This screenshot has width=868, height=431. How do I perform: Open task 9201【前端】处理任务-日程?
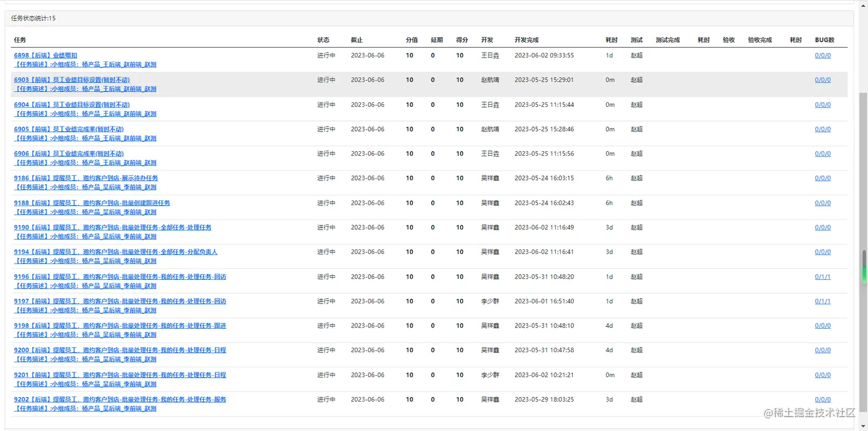pos(120,375)
